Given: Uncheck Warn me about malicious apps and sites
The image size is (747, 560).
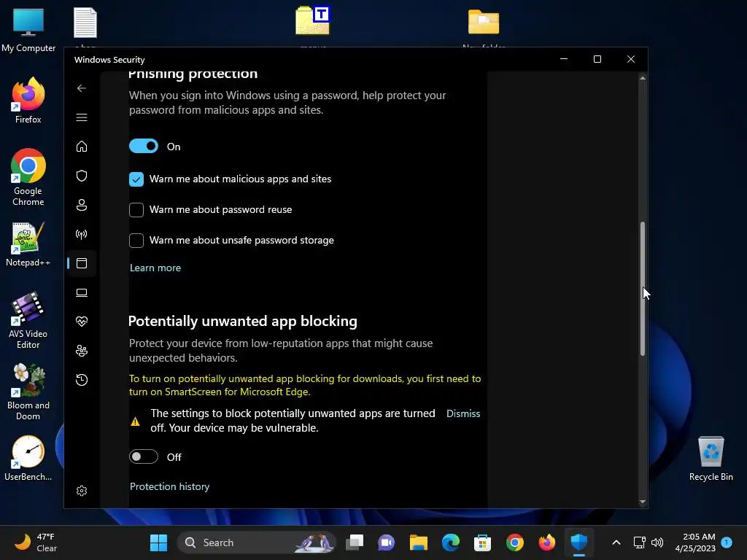Looking at the screenshot, I should [136, 179].
